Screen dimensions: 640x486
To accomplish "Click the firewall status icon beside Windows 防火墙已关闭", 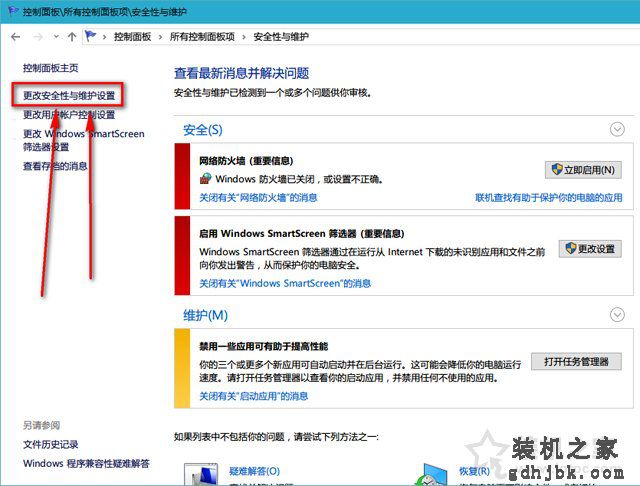I will [x=205, y=179].
